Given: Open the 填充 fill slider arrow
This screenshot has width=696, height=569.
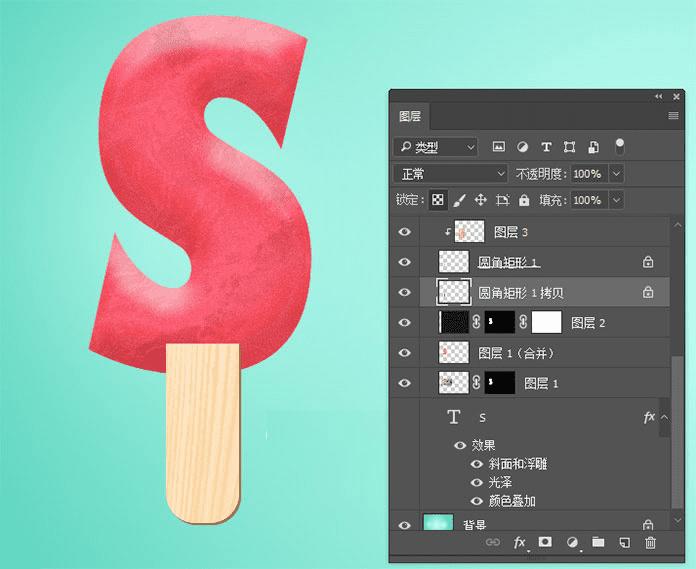Looking at the screenshot, I should click(x=616, y=200).
